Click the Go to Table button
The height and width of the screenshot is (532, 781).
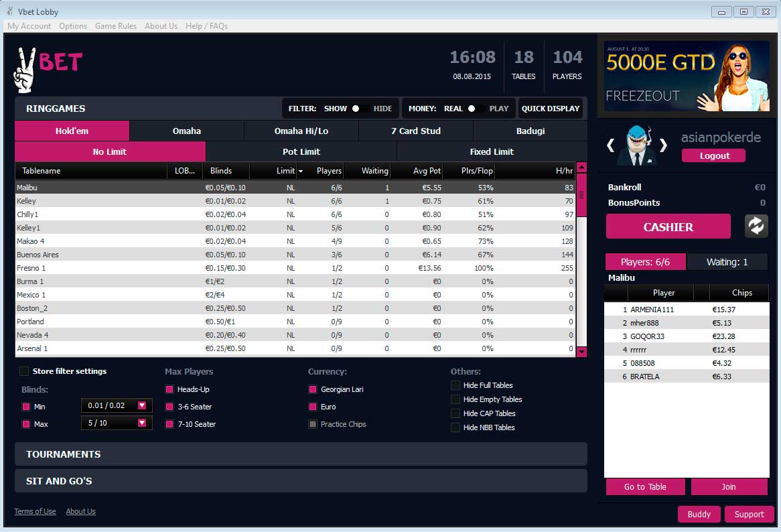point(645,486)
